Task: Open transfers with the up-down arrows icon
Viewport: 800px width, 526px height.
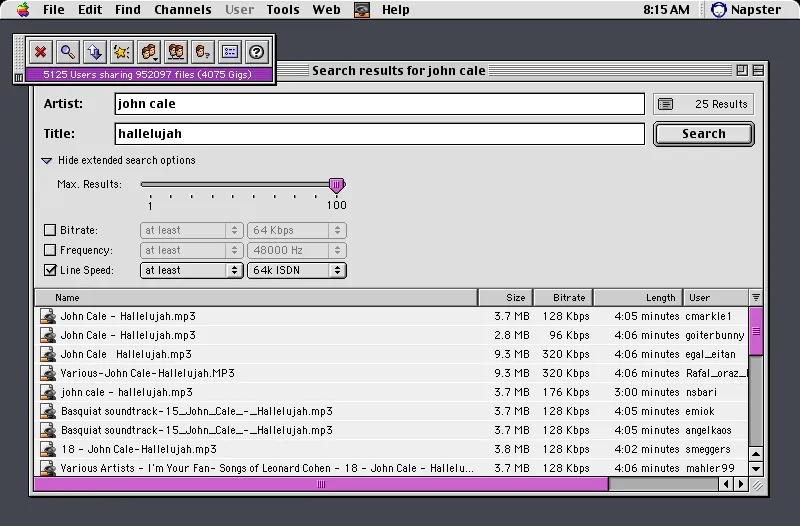Action: (x=95, y=52)
